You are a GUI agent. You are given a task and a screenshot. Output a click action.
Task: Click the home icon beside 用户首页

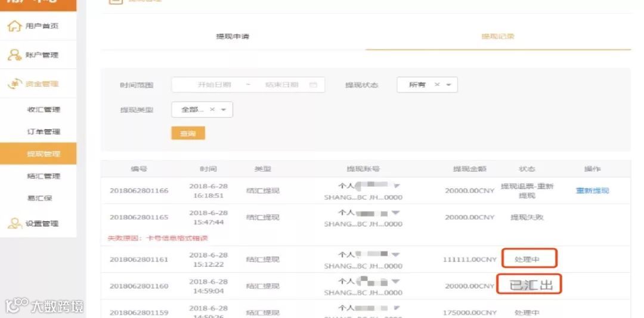point(14,26)
